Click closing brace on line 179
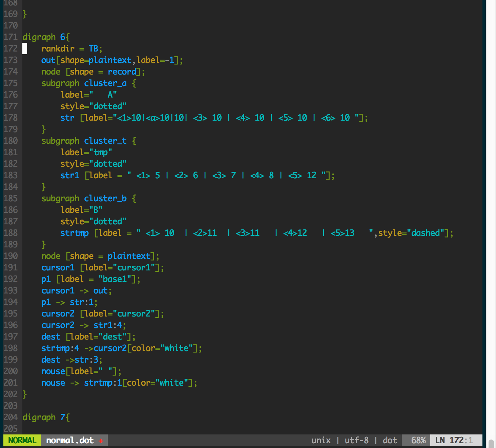The image size is (496, 448). pos(43,129)
